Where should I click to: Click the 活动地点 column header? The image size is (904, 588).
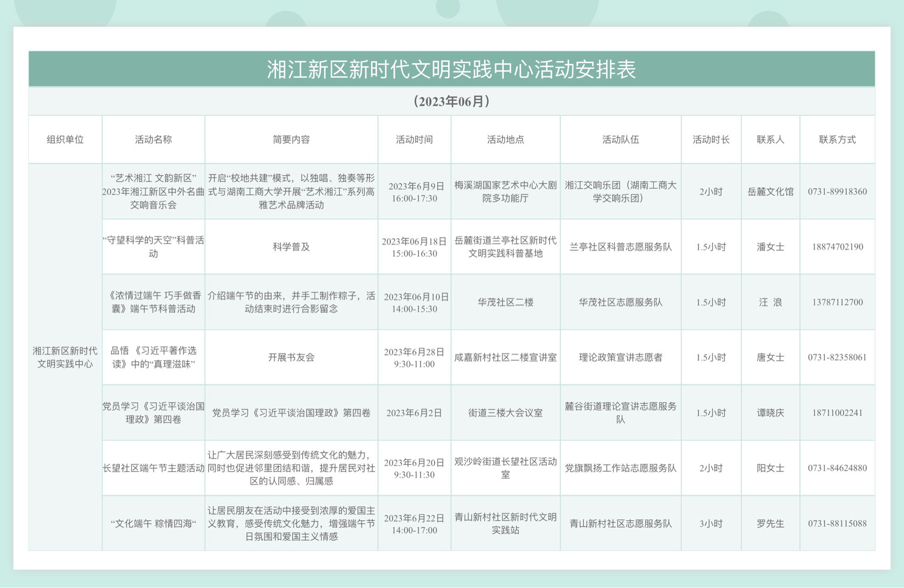pos(506,140)
